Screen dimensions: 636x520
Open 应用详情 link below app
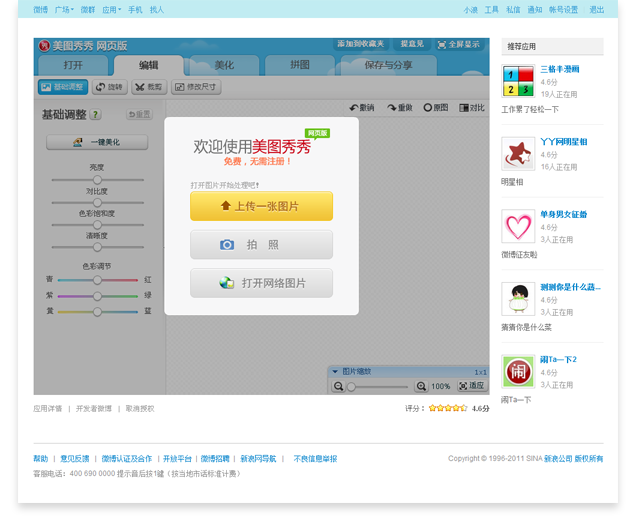[x=48, y=408]
